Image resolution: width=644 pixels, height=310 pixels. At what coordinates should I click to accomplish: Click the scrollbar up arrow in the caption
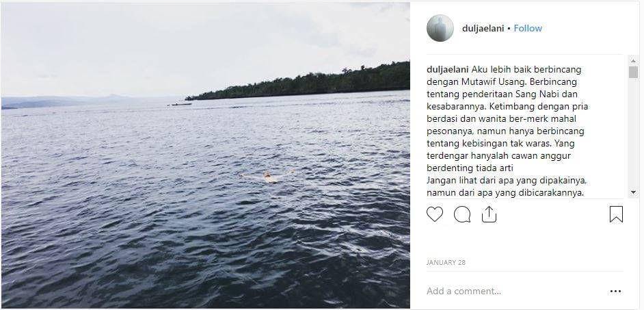tap(633, 60)
